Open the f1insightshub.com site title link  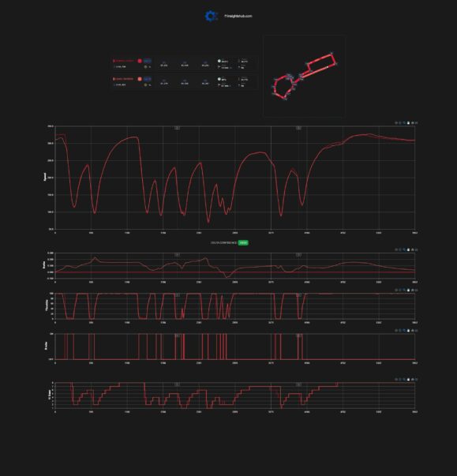[238, 16]
